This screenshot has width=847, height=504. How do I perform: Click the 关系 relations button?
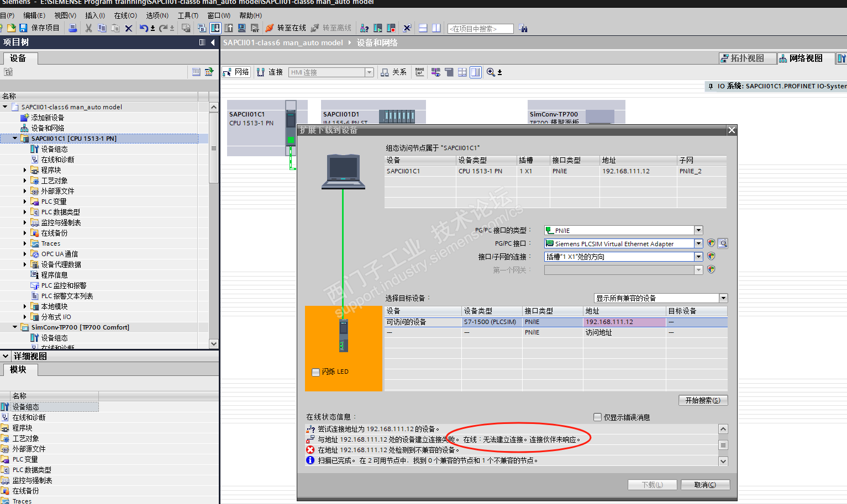393,72
